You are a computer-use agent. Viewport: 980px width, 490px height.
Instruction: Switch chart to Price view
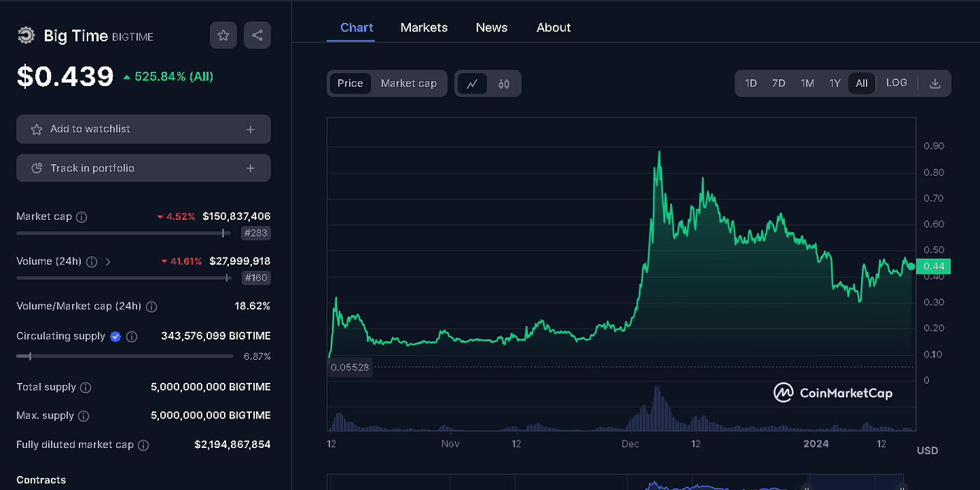350,83
